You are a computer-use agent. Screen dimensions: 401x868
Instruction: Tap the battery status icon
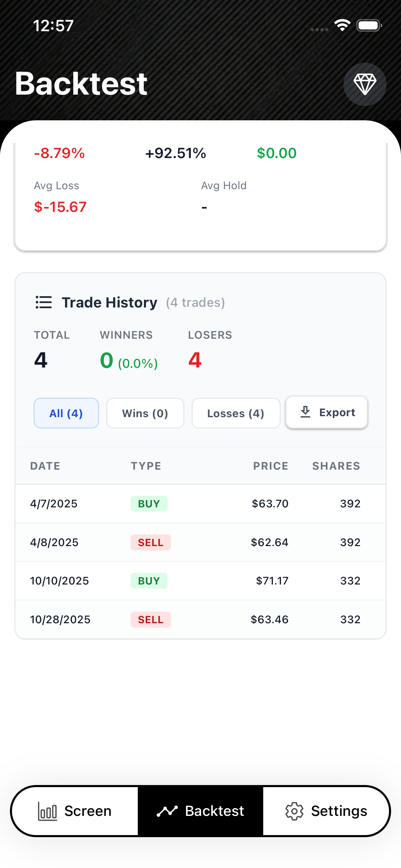click(369, 25)
